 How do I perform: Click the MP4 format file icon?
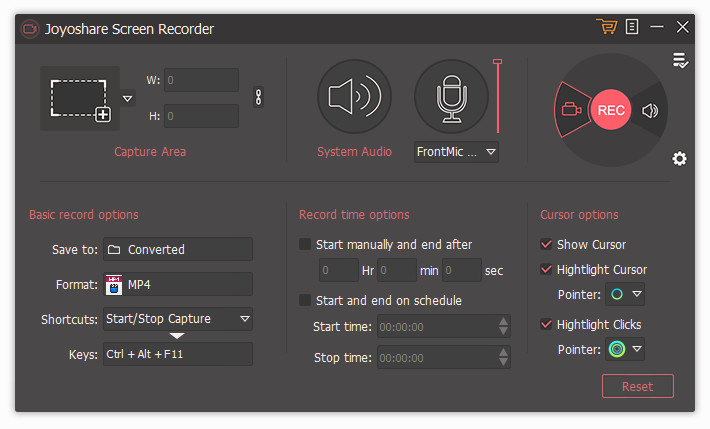click(114, 284)
